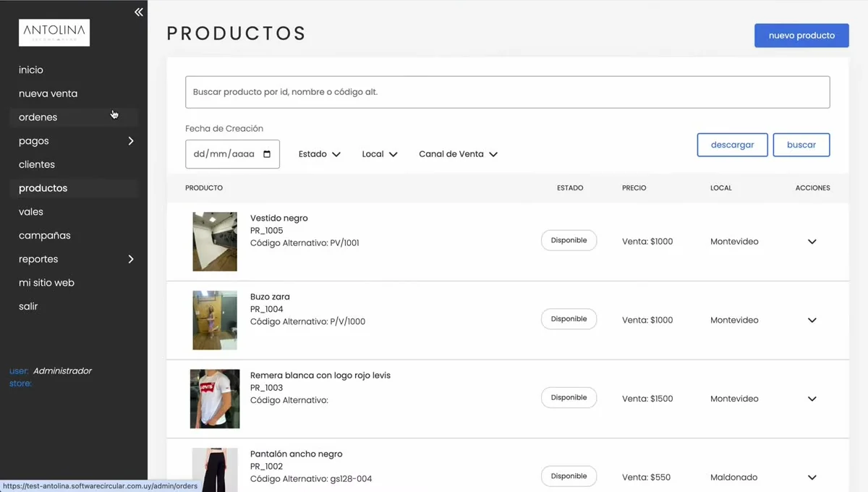Click Remera blanca con logo rojo levis
This screenshot has width=868, height=492.
(320, 376)
